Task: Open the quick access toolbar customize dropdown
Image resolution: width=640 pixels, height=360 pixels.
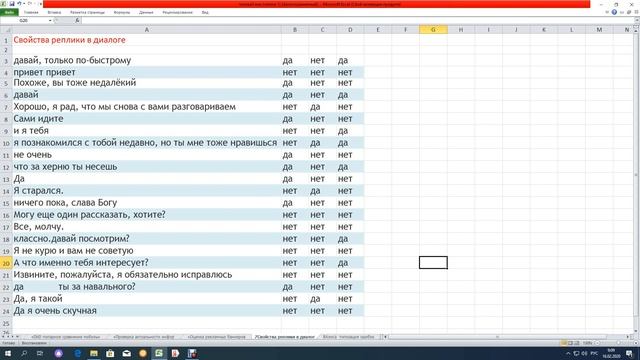Action: point(40,4)
